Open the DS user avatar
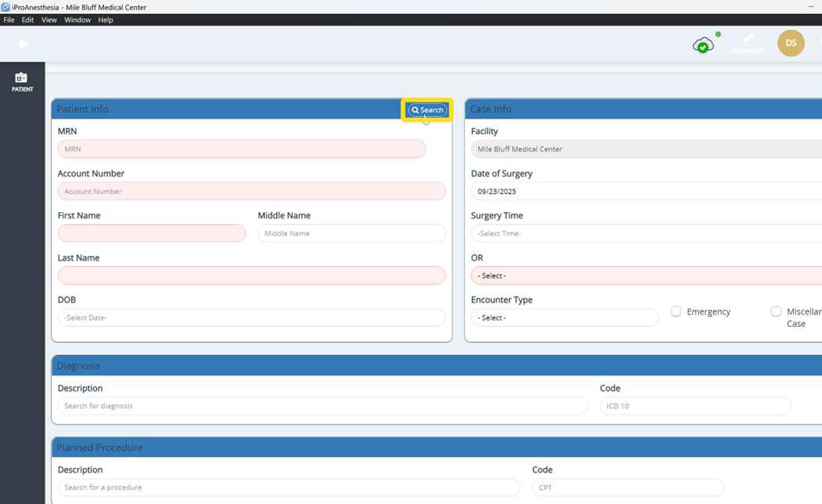Viewport: 822px width, 504px height. [791, 44]
